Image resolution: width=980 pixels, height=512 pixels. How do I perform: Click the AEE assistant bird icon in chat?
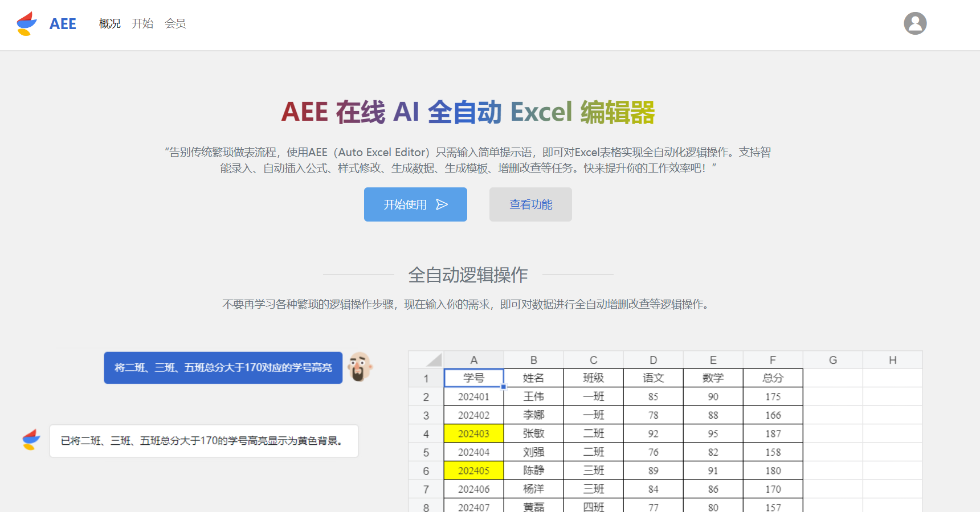pos(31,440)
